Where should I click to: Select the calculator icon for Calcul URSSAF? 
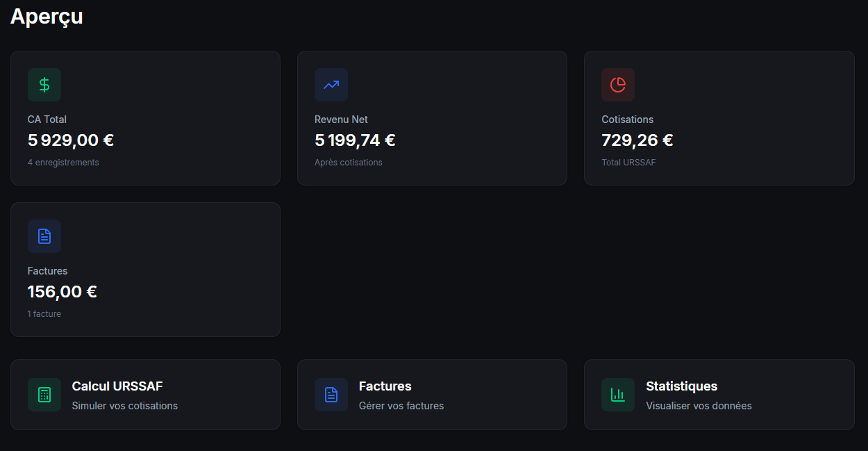(44, 395)
